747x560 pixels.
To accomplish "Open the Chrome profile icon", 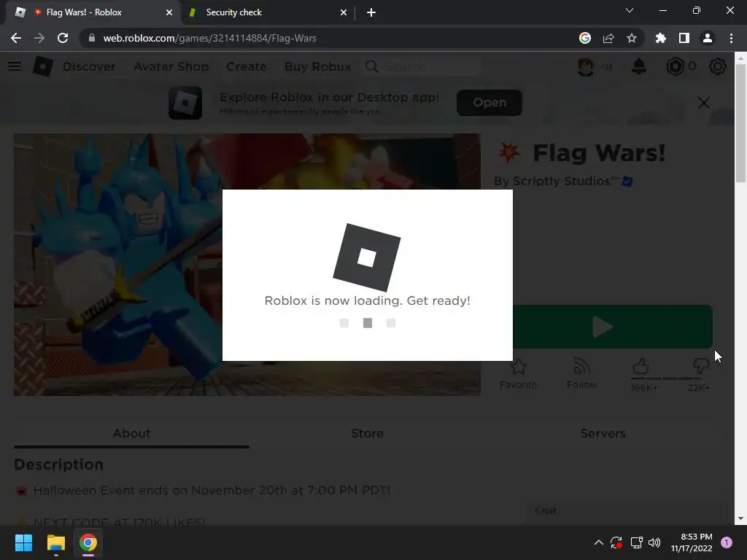I will click(x=708, y=38).
